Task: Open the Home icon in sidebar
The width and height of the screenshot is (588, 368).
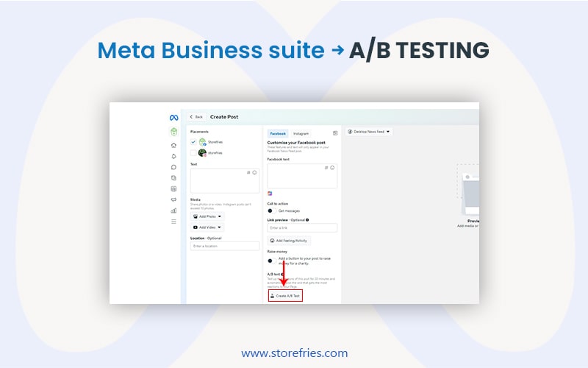Action: coord(173,146)
